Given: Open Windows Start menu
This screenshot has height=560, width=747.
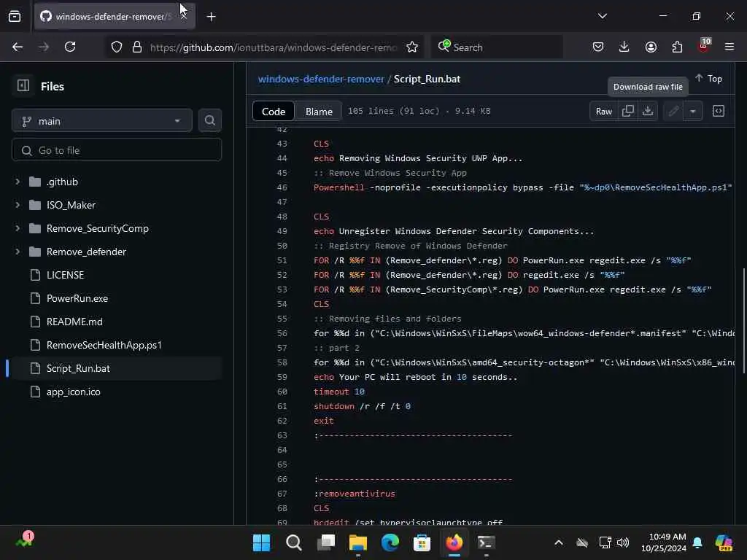Looking at the screenshot, I should click(x=262, y=542).
